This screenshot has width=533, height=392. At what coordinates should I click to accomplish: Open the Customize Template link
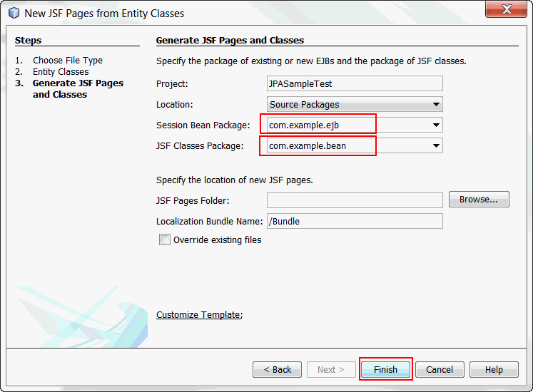coord(198,314)
